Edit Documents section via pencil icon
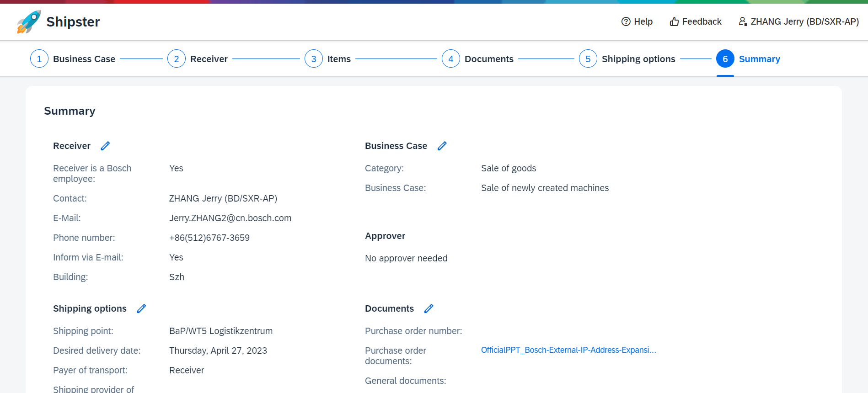Image resolution: width=868 pixels, height=393 pixels. 429,308
